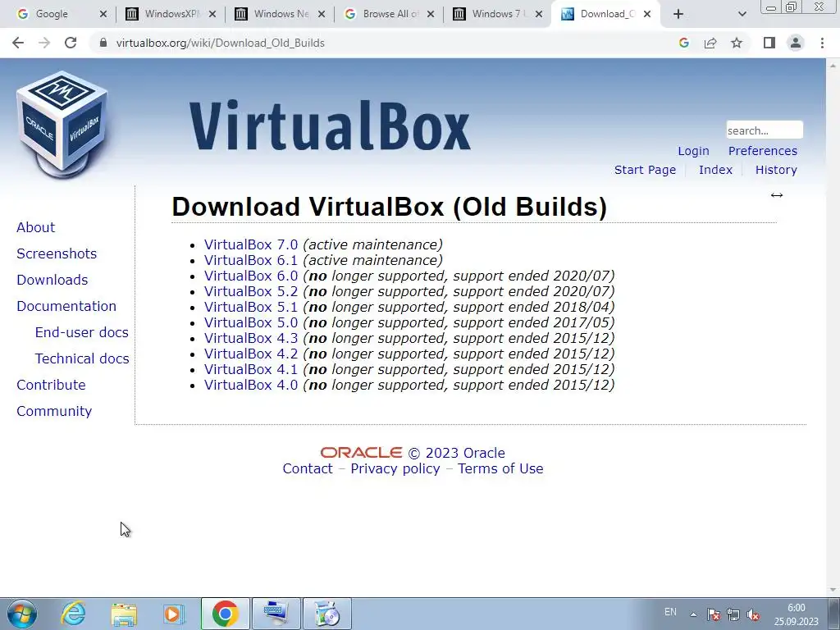Screen dimensions: 840x630
Task: Open the disc installer taskbar icon
Action: click(x=327, y=614)
